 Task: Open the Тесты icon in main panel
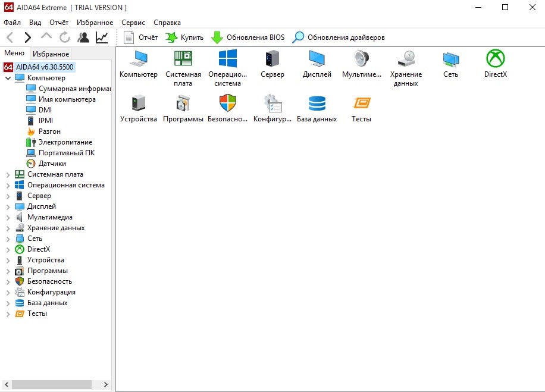(x=361, y=104)
